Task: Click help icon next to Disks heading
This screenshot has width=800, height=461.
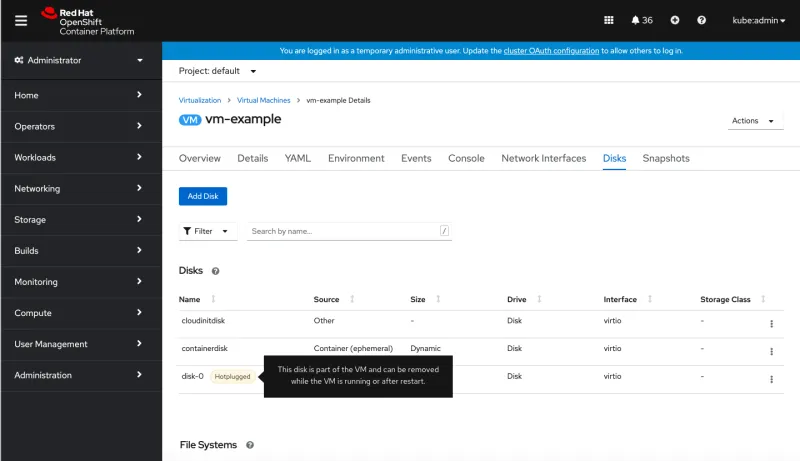Action: (x=216, y=271)
